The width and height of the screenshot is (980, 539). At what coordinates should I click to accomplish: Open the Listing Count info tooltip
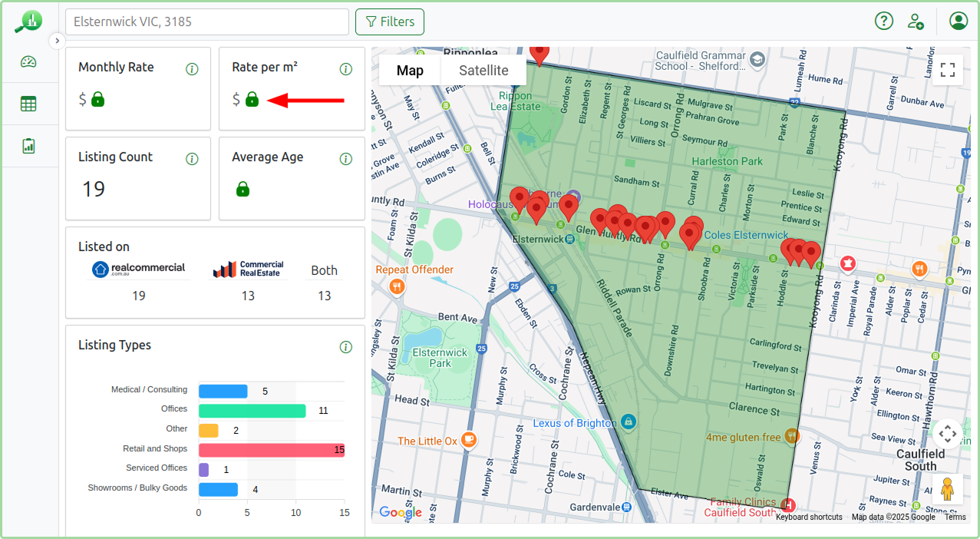[192, 158]
